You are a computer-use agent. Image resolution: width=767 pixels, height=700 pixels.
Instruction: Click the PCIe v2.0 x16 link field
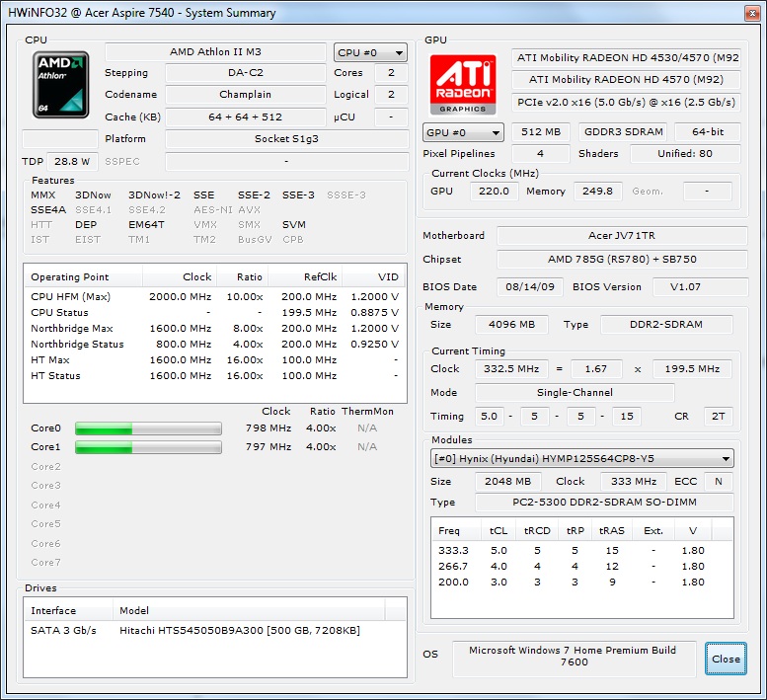pyautogui.click(x=626, y=103)
